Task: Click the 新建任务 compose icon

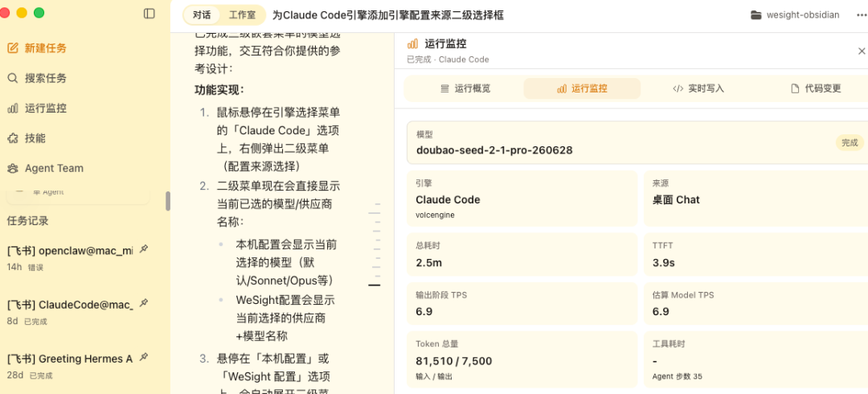Action: 13,48
